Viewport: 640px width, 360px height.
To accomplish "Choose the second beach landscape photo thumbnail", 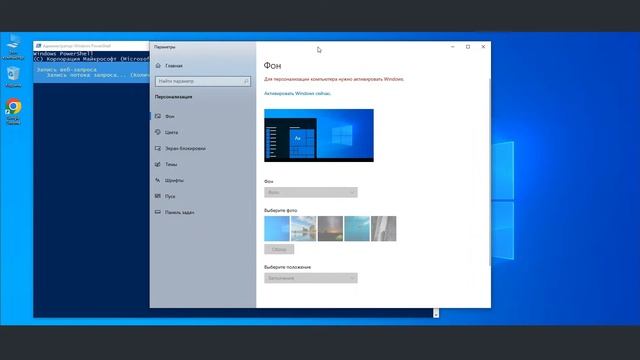I will pyautogui.click(x=303, y=229).
